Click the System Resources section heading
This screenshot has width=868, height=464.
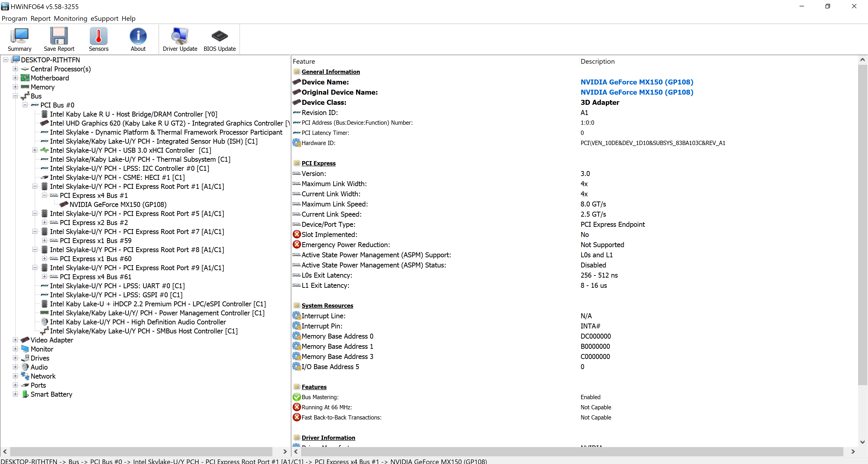point(327,306)
